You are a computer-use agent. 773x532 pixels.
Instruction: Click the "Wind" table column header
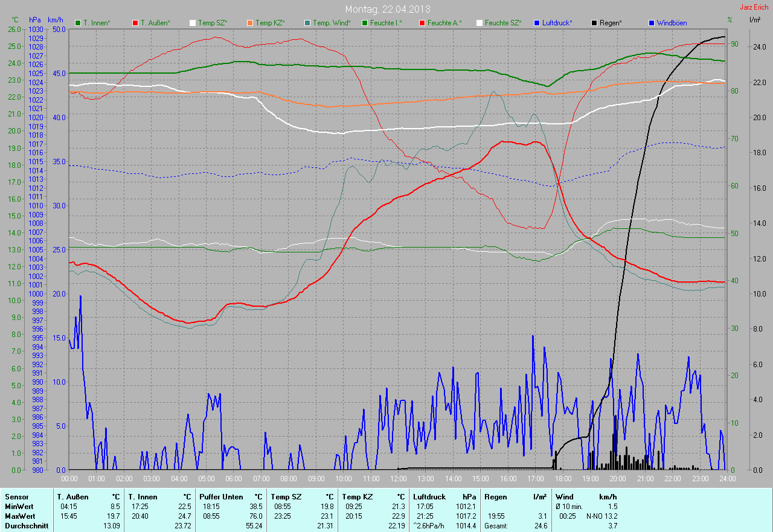[564, 497]
